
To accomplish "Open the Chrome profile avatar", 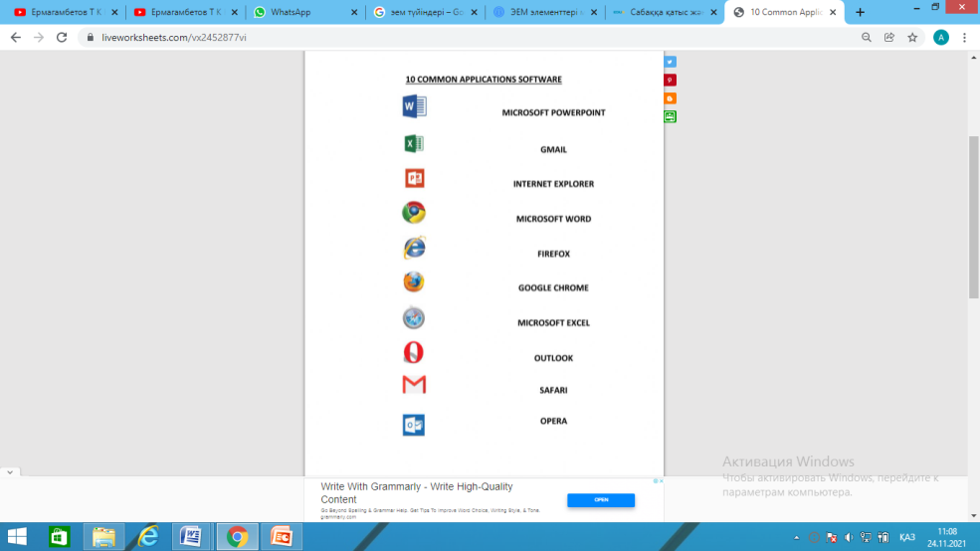I will [x=940, y=38].
